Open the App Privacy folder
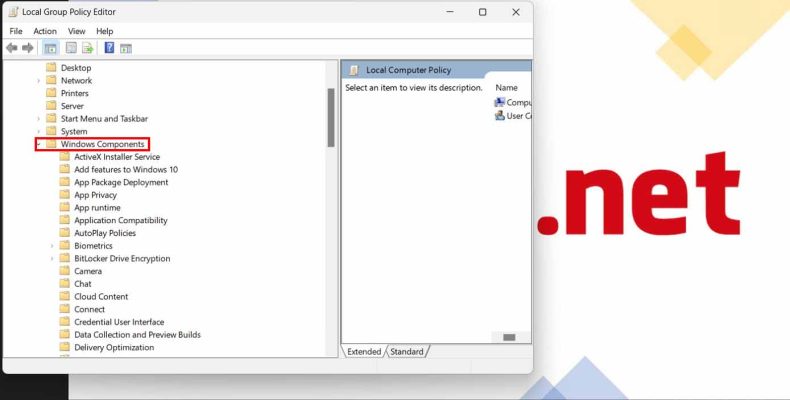 tap(95, 195)
